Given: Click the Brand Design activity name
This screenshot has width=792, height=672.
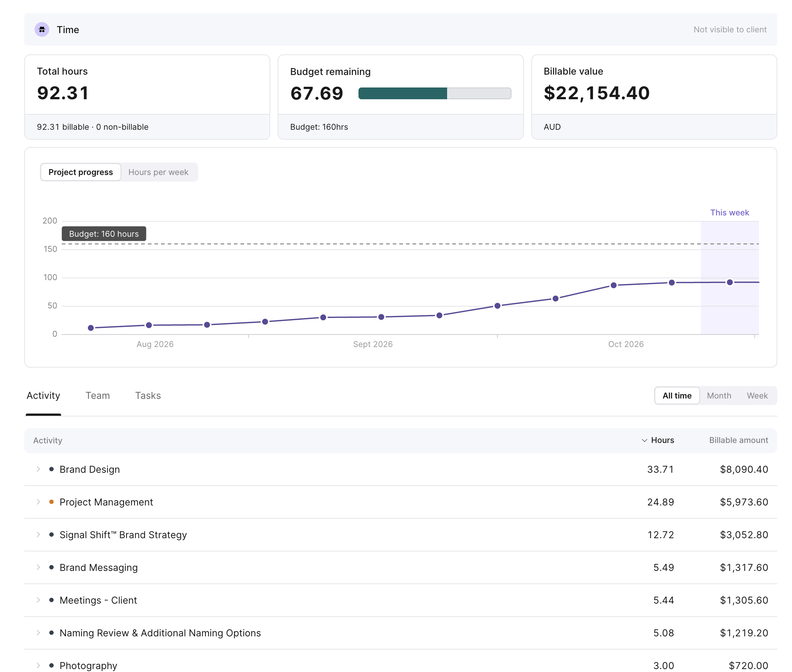Looking at the screenshot, I should 89,469.
